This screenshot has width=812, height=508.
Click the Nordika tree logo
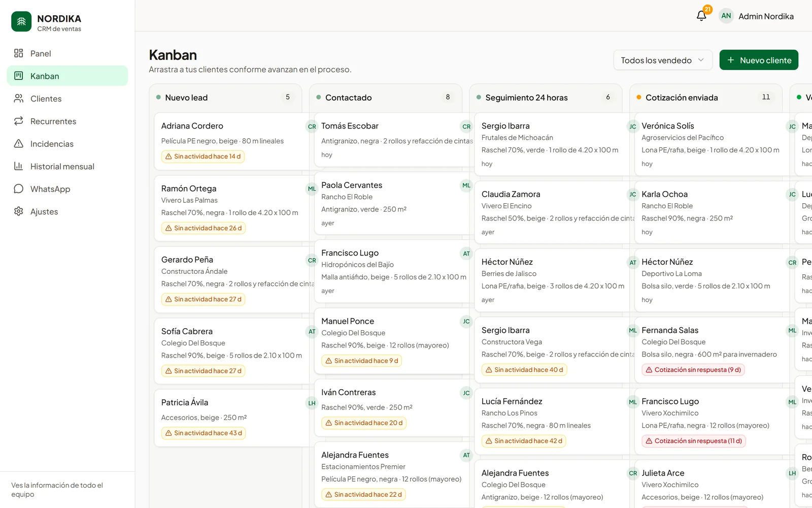pos(21,21)
